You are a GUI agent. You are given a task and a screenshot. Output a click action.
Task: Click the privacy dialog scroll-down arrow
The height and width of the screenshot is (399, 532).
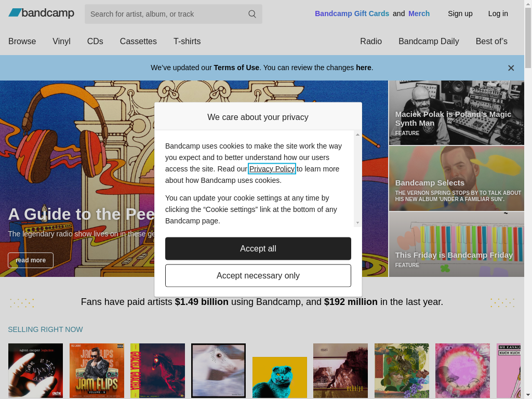pyautogui.click(x=357, y=223)
